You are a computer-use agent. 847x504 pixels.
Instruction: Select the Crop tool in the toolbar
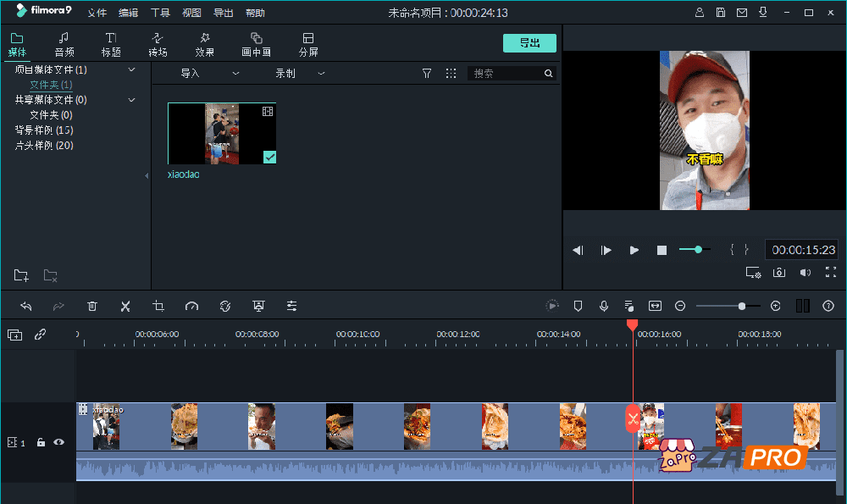click(x=158, y=306)
